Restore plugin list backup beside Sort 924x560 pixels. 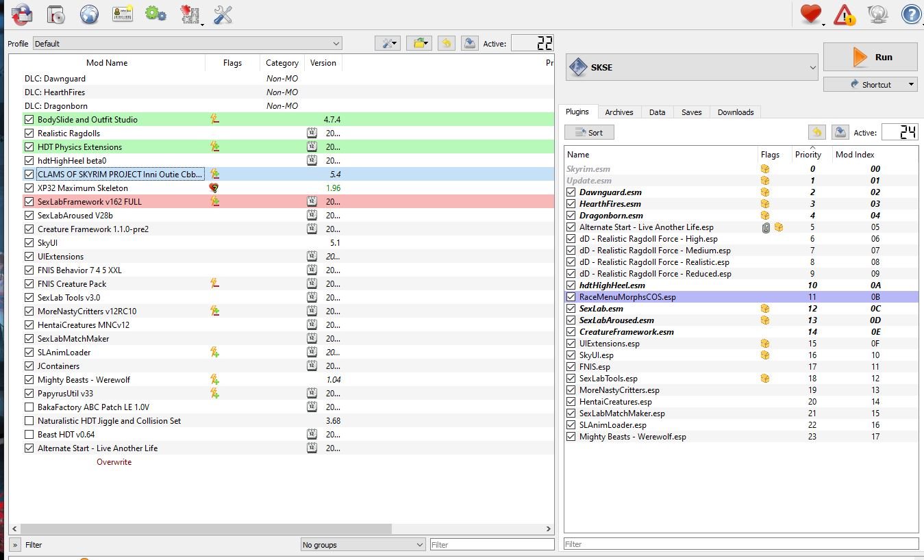(x=817, y=132)
